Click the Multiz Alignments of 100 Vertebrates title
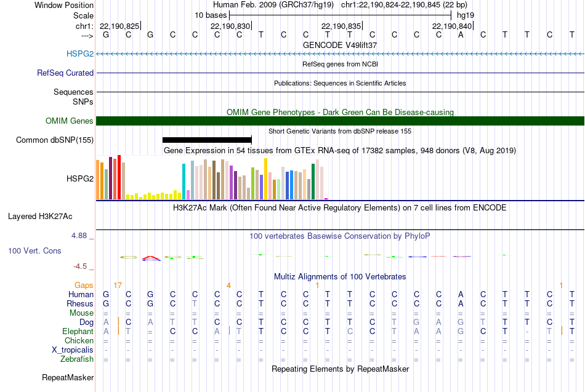 click(340, 276)
